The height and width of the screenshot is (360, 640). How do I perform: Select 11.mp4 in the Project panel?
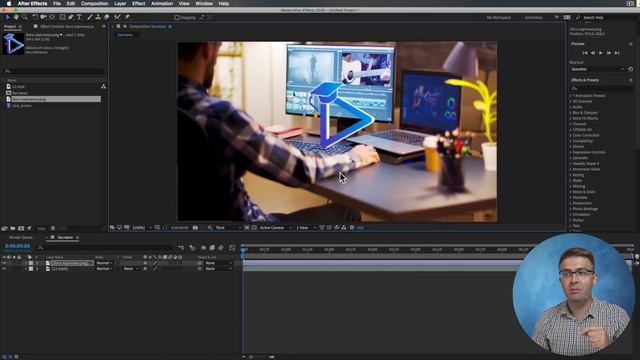18,87
